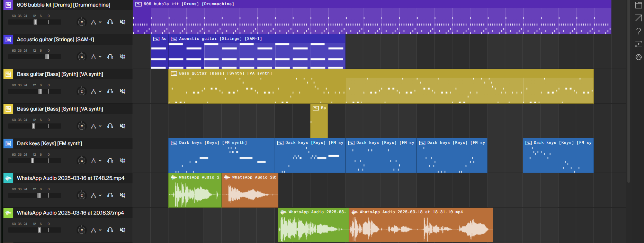Solo the 606 bubble kit track with headphones
This screenshot has height=243, width=644.
click(110, 22)
